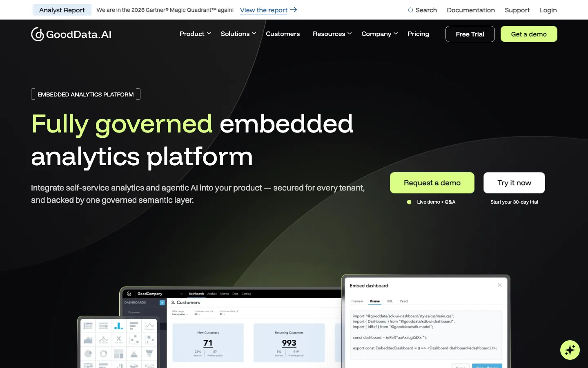
Task: Click the Try it now button
Action: tap(514, 183)
